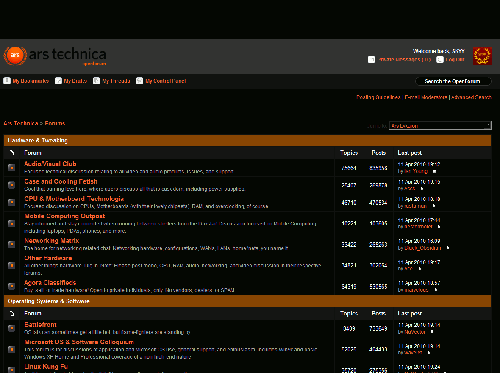Open the Linux Kung Fu forum
Image resolution: width=500 pixels, height=373 pixels.
(x=46, y=366)
